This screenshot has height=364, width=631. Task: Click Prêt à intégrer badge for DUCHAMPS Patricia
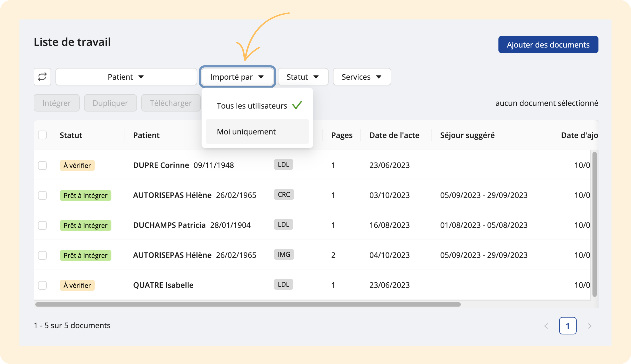point(85,226)
